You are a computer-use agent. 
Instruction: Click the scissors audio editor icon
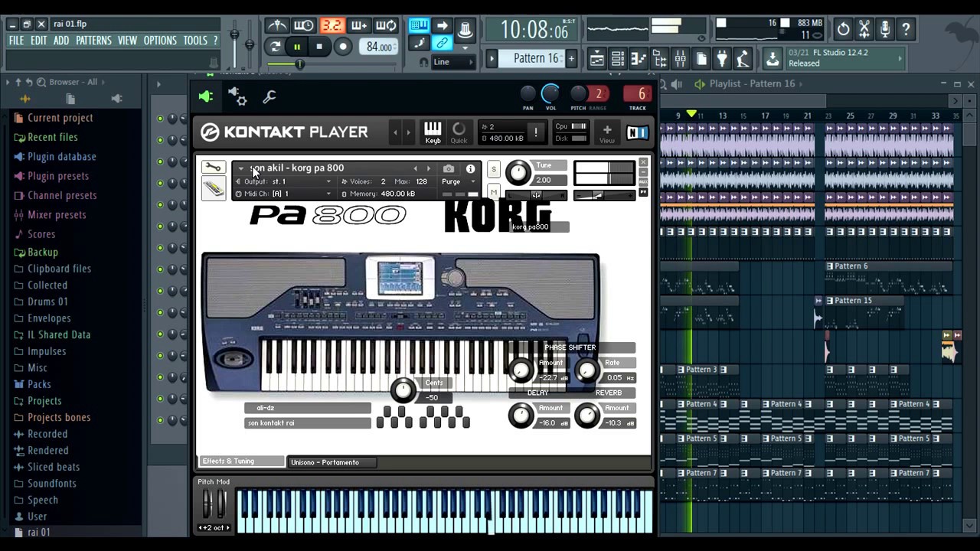pyautogui.click(x=864, y=29)
